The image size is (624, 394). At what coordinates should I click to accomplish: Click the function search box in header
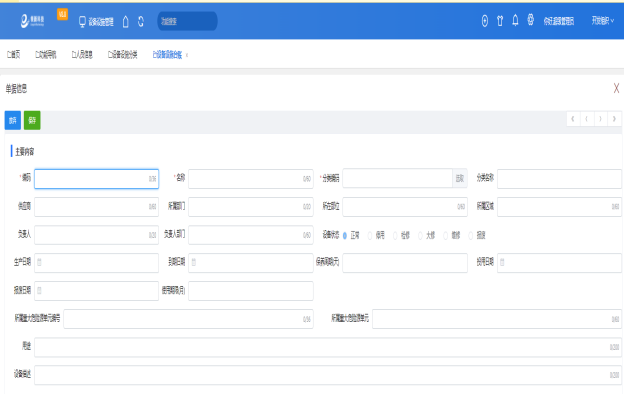(x=187, y=21)
